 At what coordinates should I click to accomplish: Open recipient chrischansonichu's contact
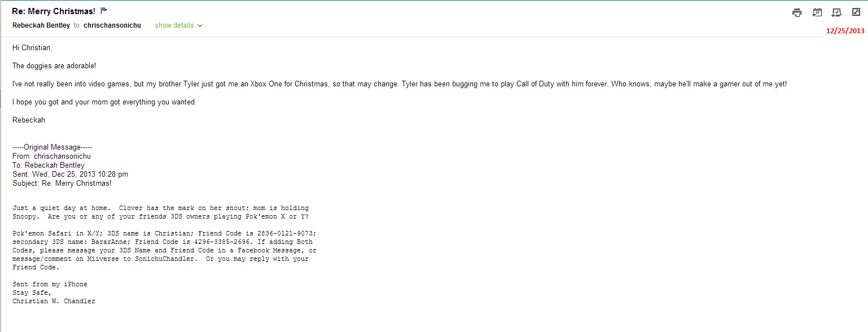(112, 25)
